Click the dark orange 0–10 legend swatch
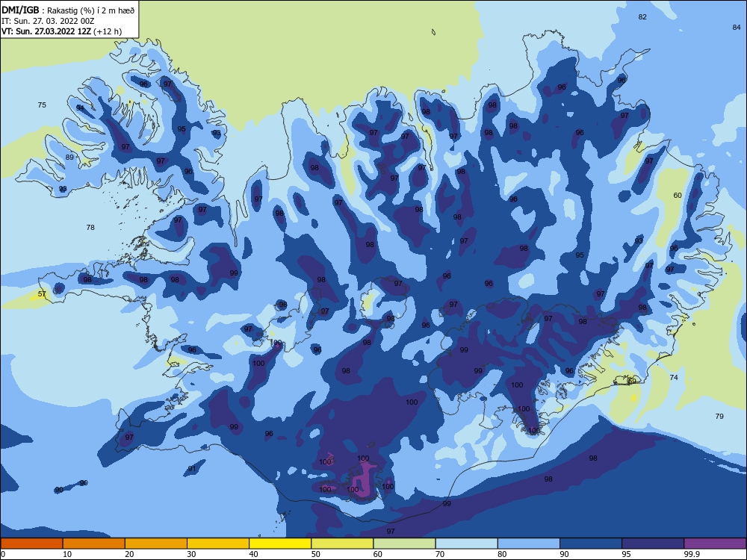The height and width of the screenshot is (560, 747). (x=31, y=544)
